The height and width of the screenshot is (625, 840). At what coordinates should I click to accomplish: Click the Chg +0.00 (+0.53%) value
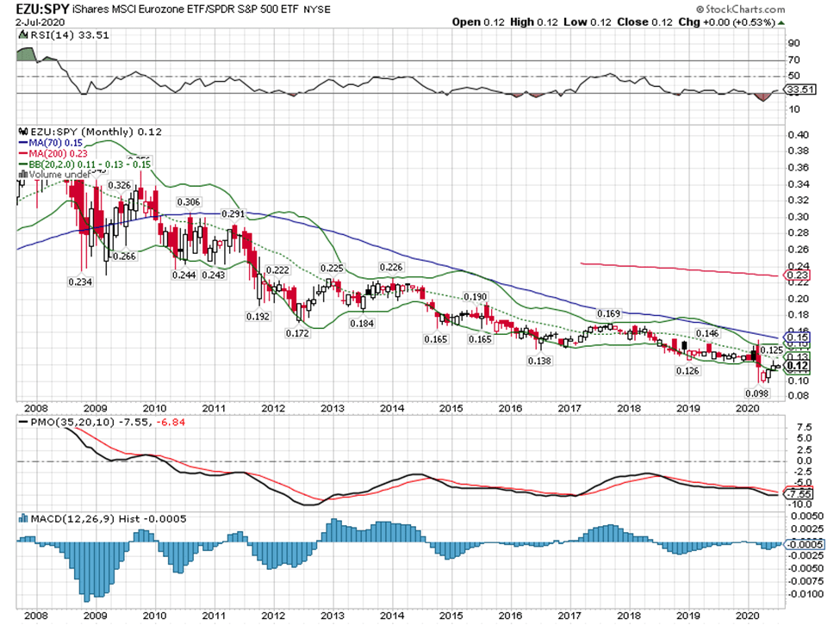[x=726, y=22]
